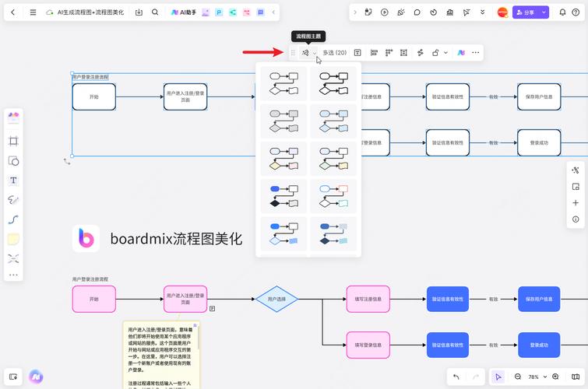Click the pink 开始 node
Screen dimensions: 588x389
click(x=94, y=299)
